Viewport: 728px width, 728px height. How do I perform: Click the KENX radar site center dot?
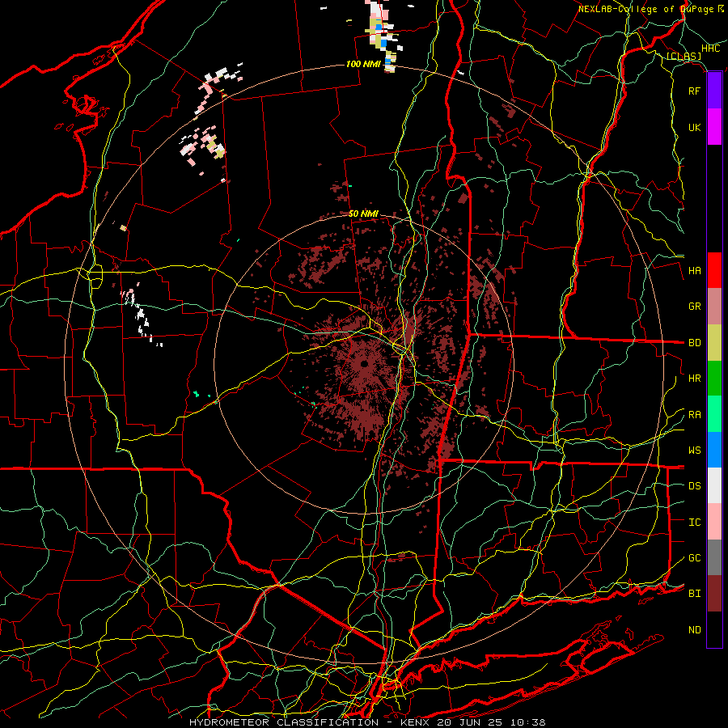tap(364, 364)
